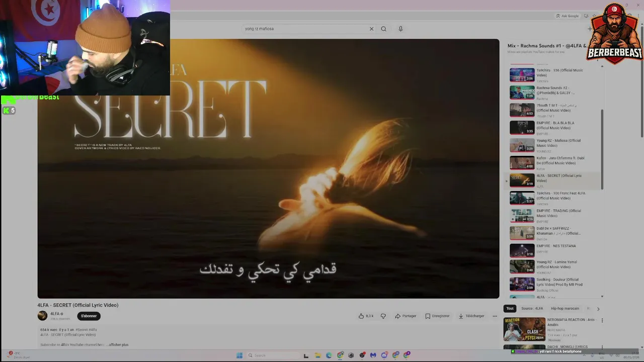This screenshot has width=644, height=362.
Task: Clear the YouTube search box text
Action: point(371,29)
